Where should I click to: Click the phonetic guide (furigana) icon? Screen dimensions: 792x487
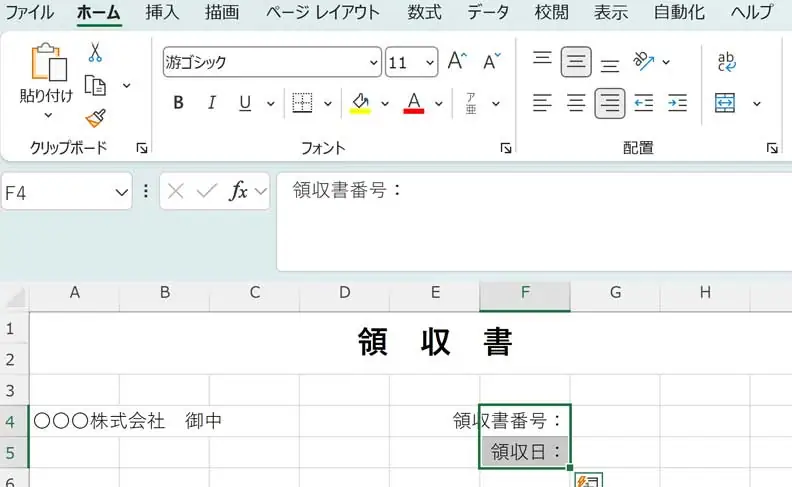click(471, 103)
